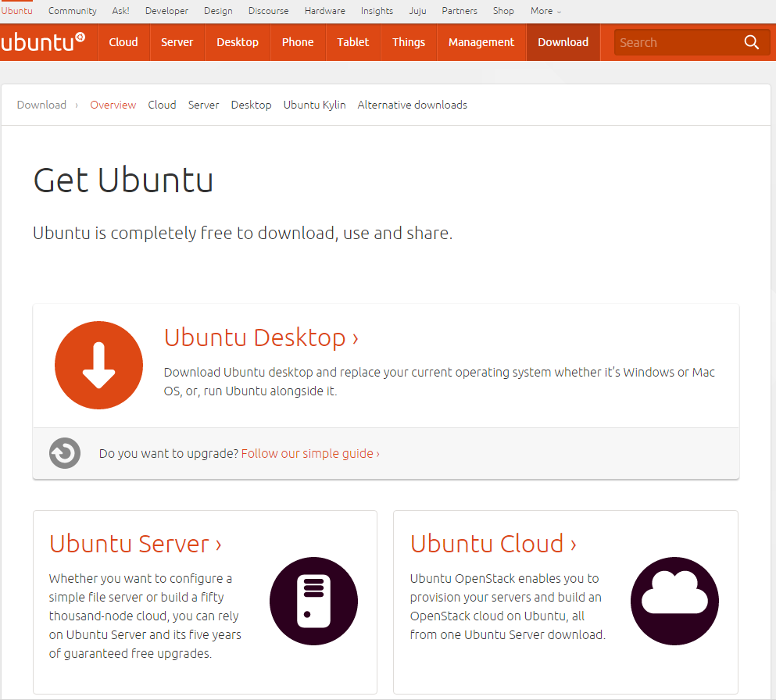776x700 pixels.
Task: Select Management in the orange navigation bar
Action: pyautogui.click(x=481, y=42)
